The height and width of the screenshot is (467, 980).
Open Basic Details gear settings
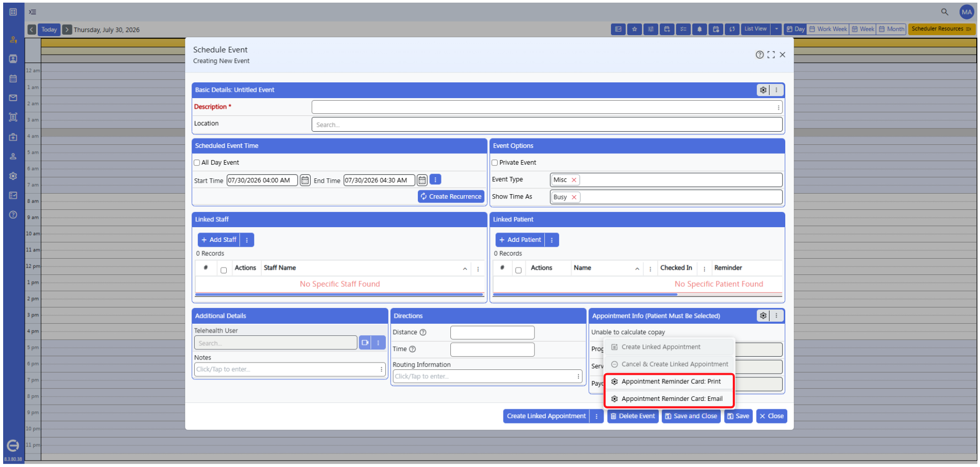click(x=763, y=90)
